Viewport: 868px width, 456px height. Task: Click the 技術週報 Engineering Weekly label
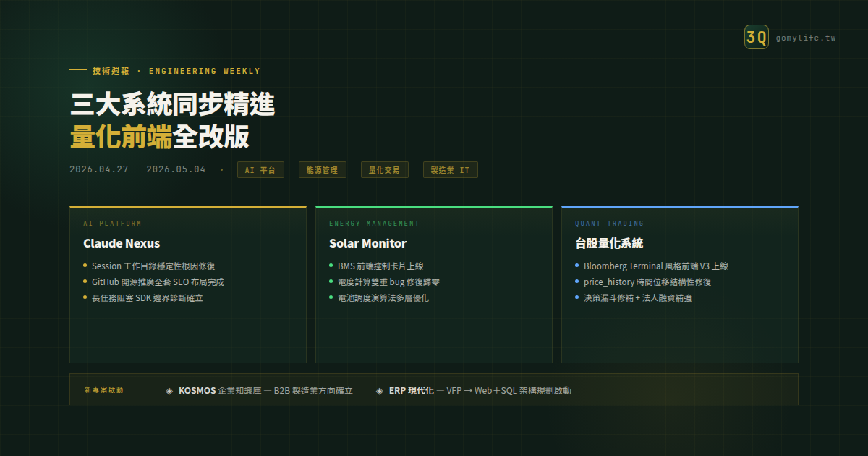(176, 71)
